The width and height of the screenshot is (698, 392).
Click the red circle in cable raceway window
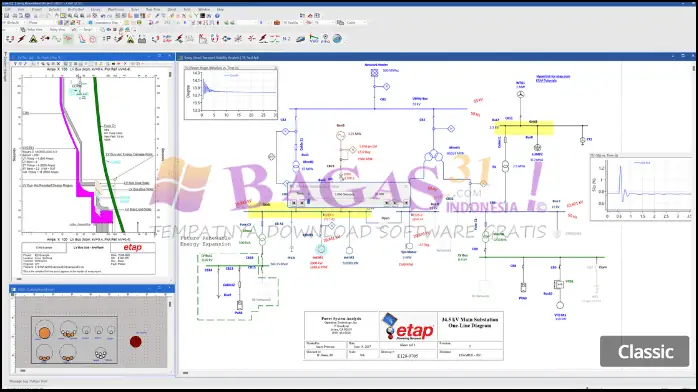click(136, 342)
